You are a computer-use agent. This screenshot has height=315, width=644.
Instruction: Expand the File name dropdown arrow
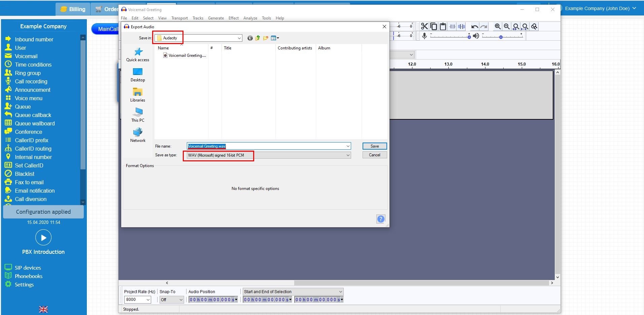click(x=348, y=146)
